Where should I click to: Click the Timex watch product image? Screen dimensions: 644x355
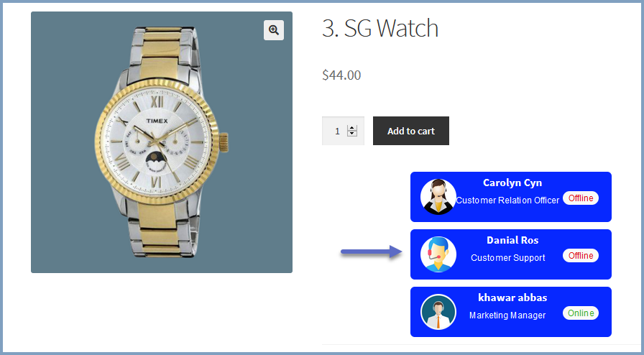click(x=162, y=142)
